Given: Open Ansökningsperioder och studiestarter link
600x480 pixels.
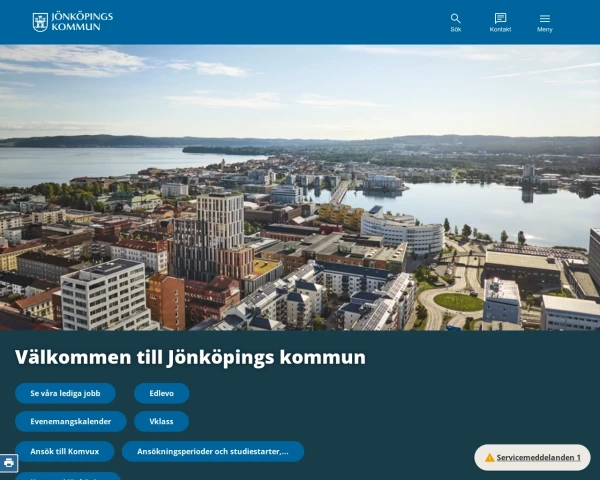Looking at the screenshot, I should [x=213, y=451].
